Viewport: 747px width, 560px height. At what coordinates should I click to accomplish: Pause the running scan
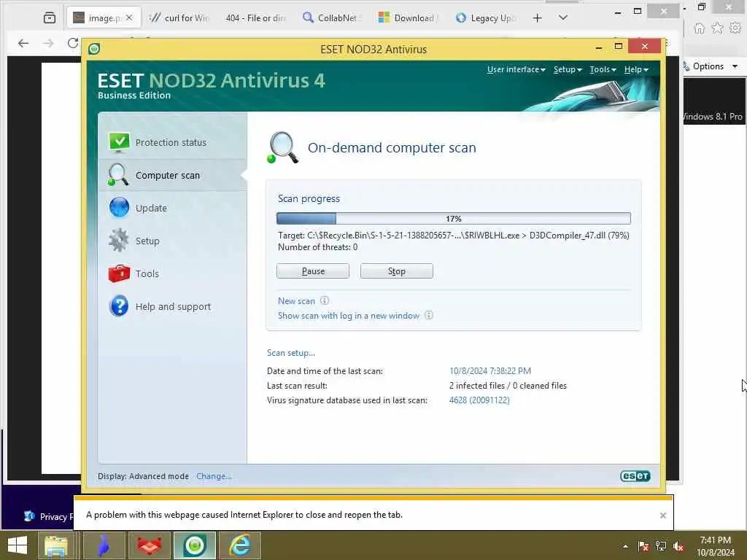tap(313, 271)
